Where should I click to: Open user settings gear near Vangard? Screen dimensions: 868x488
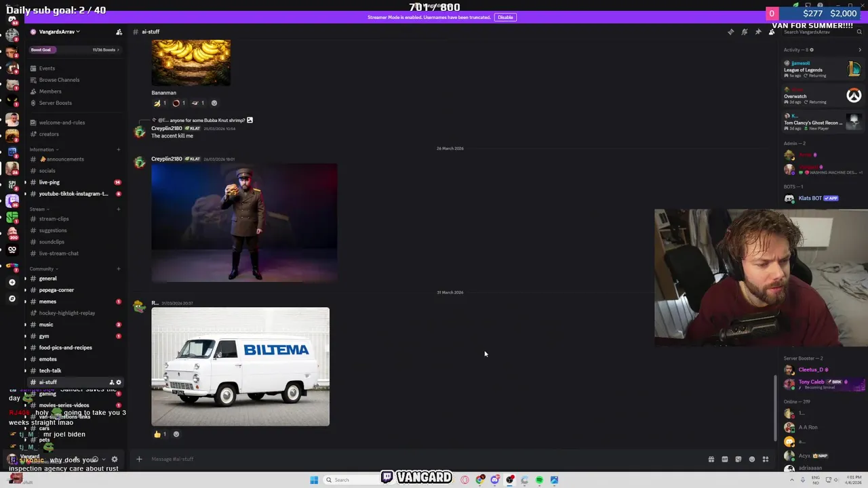[x=114, y=460]
